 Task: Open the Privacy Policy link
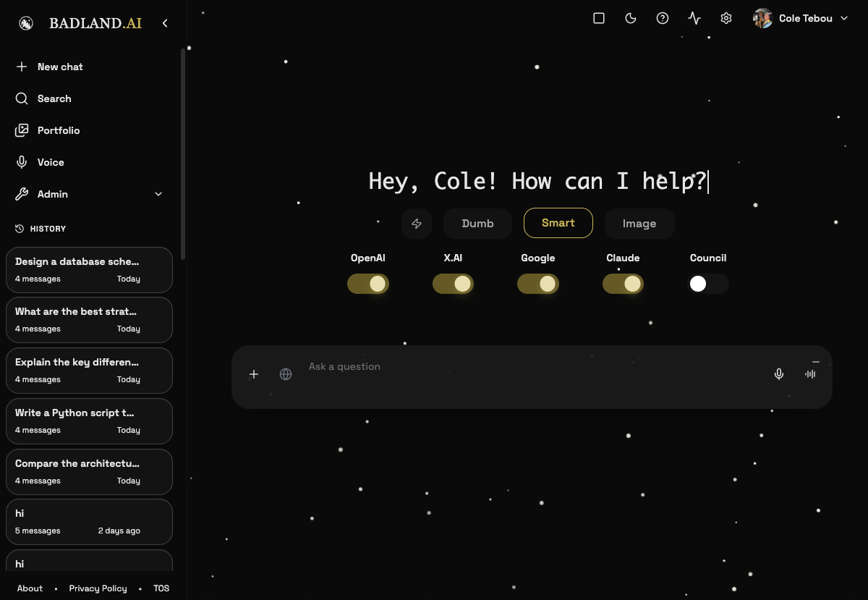tap(98, 588)
